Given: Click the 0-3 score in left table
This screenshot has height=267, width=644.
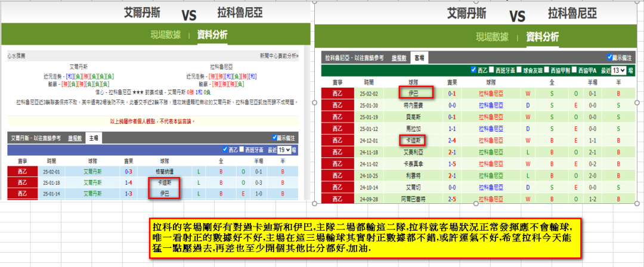Looking at the screenshot, I should coord(129,171).
